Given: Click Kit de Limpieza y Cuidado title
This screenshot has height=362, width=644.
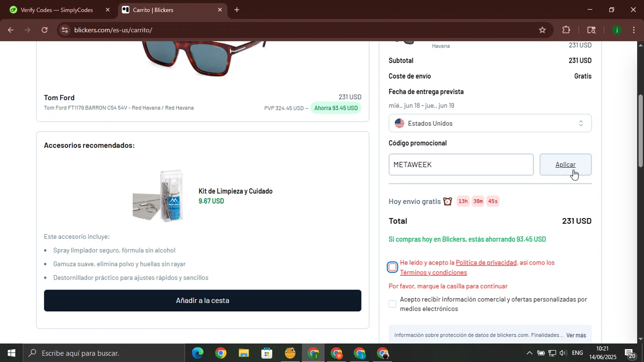Looking at the screenshot, I should [235, 191].
